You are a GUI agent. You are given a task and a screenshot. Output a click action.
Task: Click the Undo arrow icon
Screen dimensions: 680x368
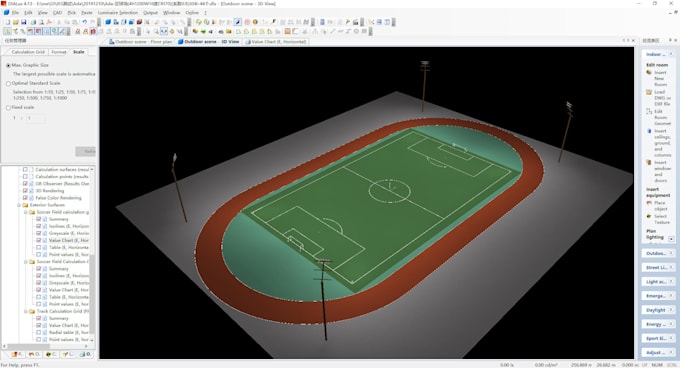[85, 22]
